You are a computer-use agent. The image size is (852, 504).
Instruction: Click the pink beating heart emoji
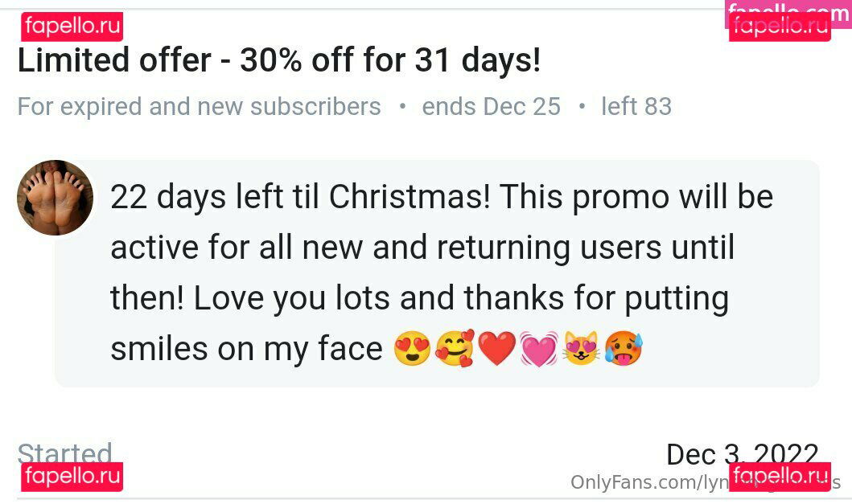point(538,349)
